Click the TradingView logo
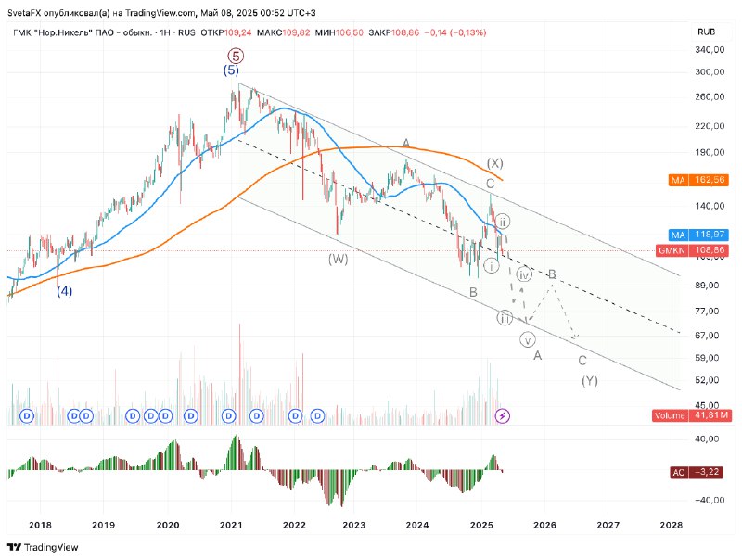Screen dimensions: 742x560 point(43,547)
